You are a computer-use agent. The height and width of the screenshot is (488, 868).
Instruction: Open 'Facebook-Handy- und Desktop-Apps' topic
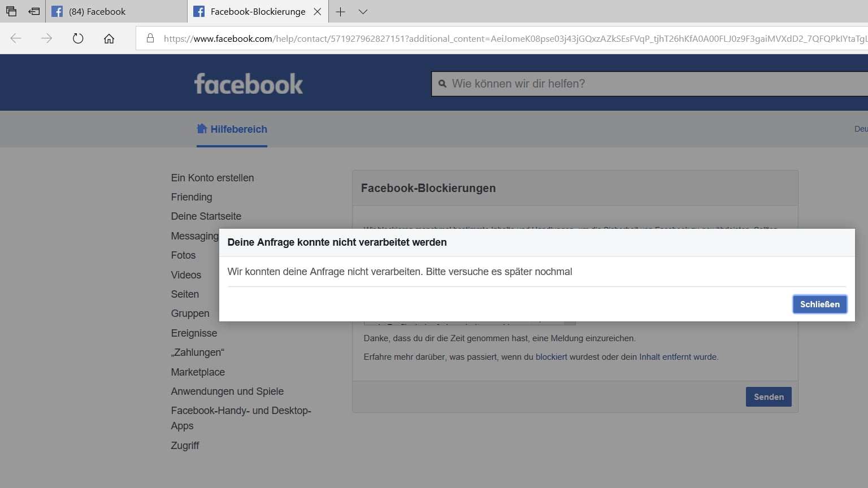(x=241, y=418)
